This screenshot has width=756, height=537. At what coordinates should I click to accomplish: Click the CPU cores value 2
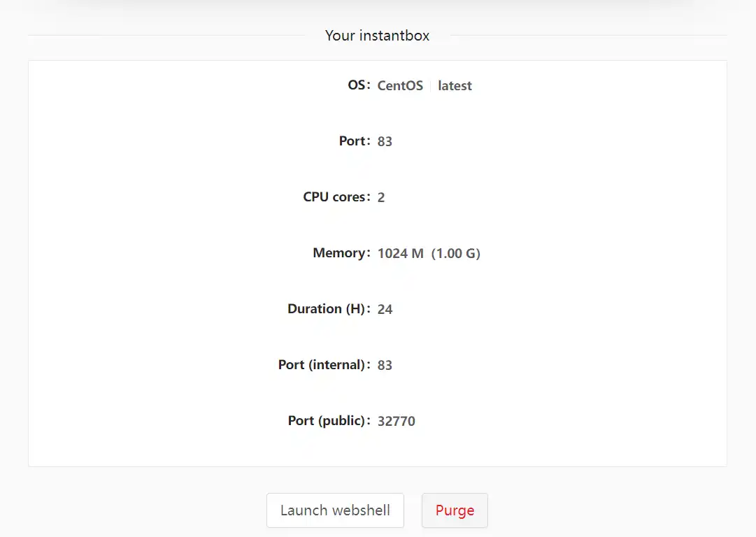coord(381,197)
